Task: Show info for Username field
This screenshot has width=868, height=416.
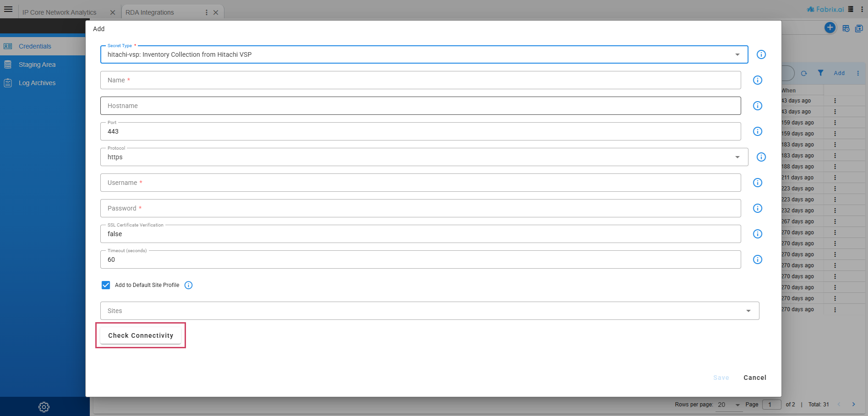Action: [758, 183]
